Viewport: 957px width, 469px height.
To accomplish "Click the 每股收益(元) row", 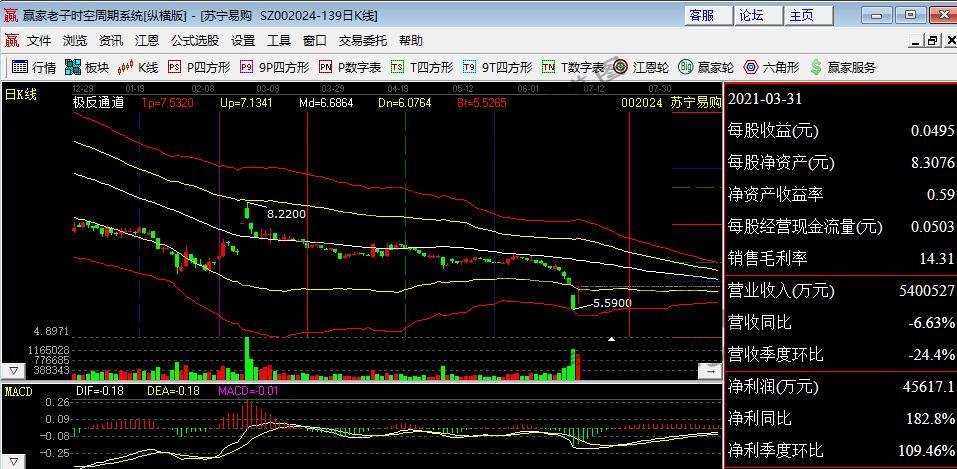I will pyautogui.click(x=840, y=130).
